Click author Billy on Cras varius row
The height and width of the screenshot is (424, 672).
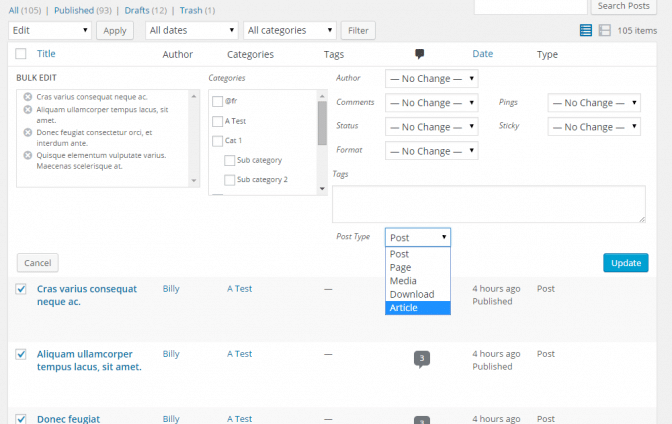171,289
